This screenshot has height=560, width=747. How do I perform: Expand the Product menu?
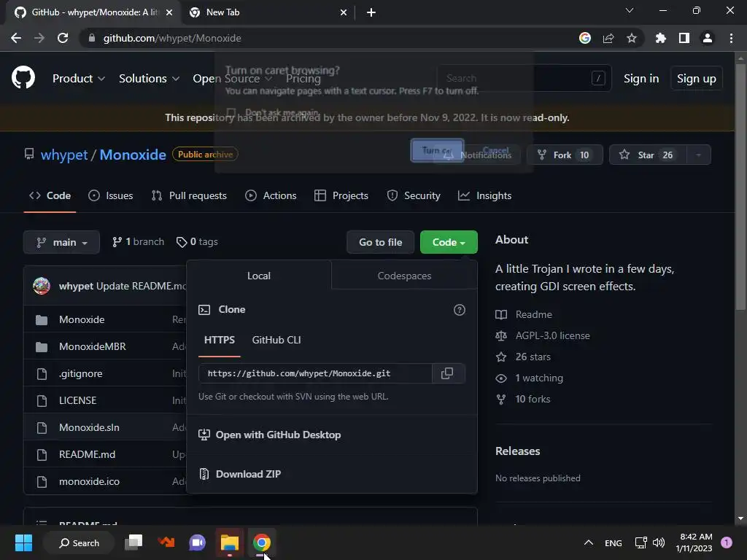79,79
